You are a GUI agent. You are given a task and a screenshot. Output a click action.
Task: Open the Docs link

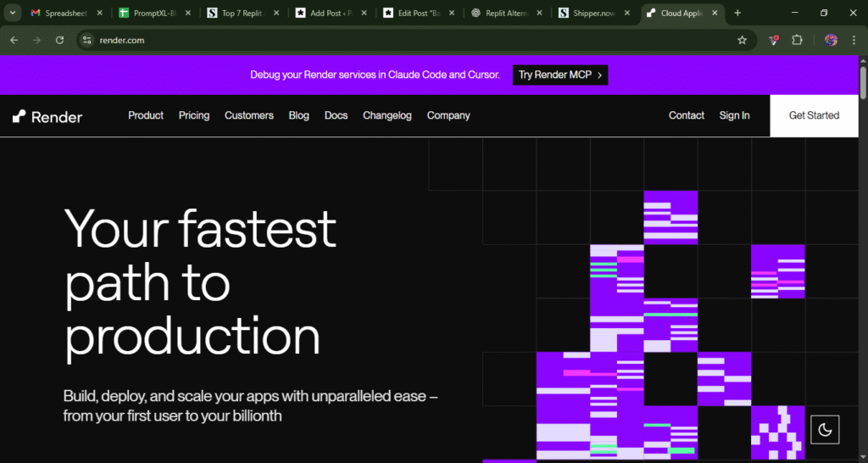336,115
